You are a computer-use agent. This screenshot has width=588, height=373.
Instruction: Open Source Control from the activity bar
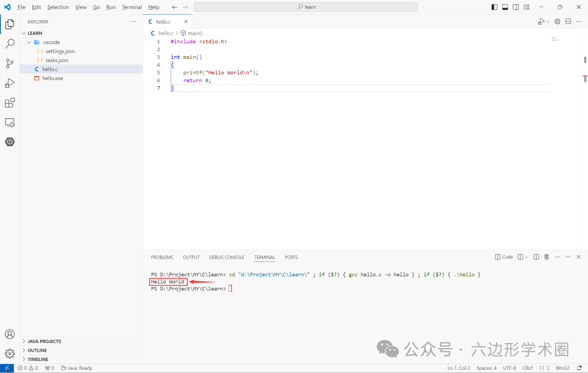[x=9, y=64]
